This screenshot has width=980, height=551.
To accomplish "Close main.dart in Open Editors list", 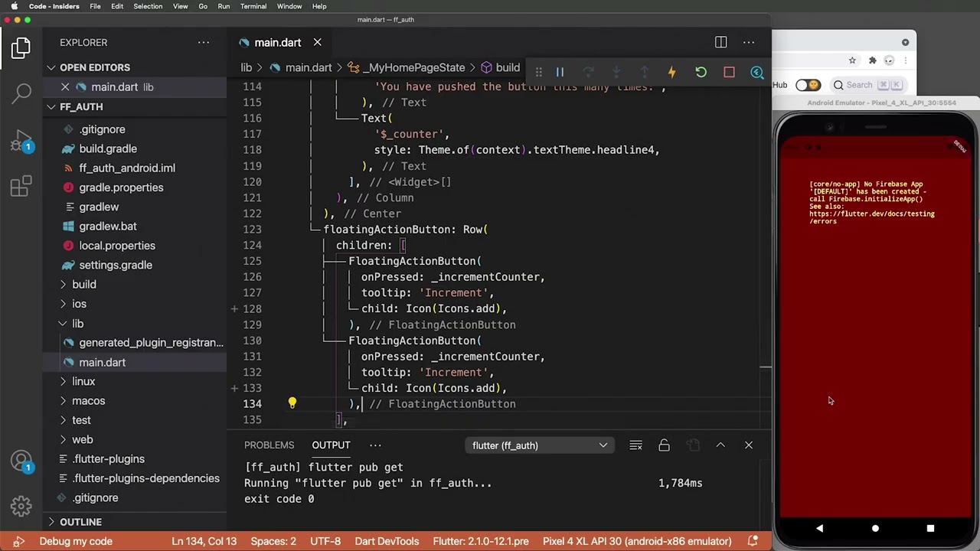I will click(x=65, y=87).
